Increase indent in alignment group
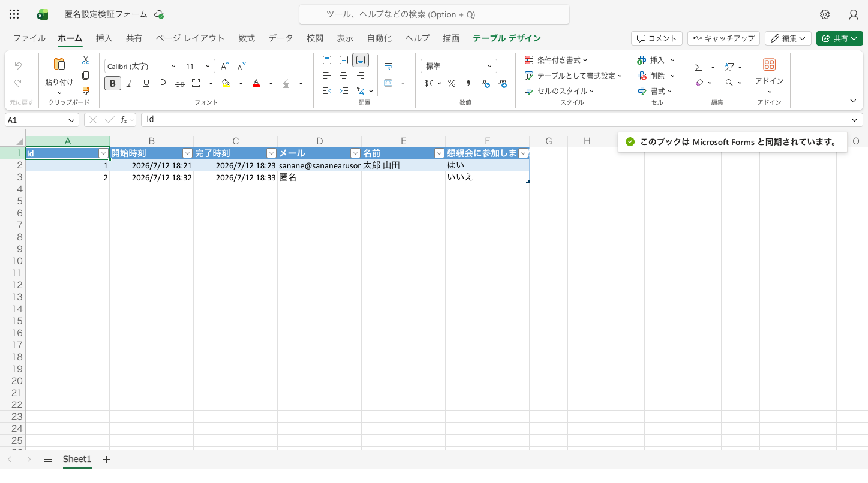868x483 pixels. click(x=344, y=91)
